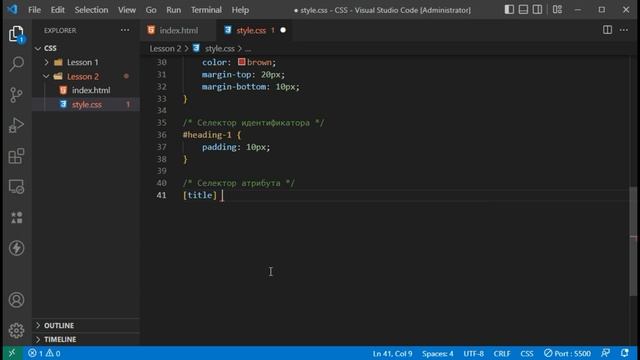Image resolution: width=640 pixels, height=360 pixels.
Task: Click the icon below Remote Explorer in activity bar
Action: [x=16, y=217]
